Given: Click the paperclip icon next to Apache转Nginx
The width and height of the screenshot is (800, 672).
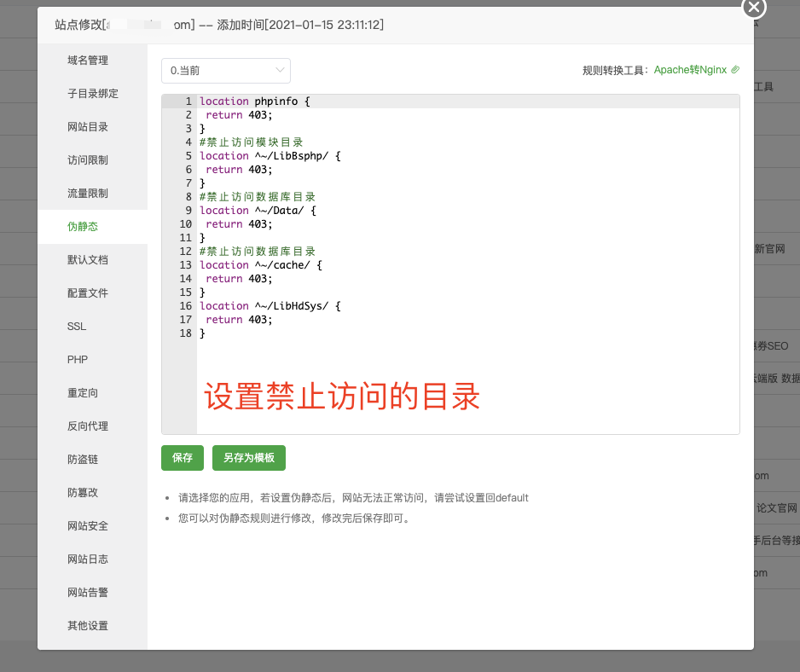Looking at the screenshot, I should pos(735,70).
